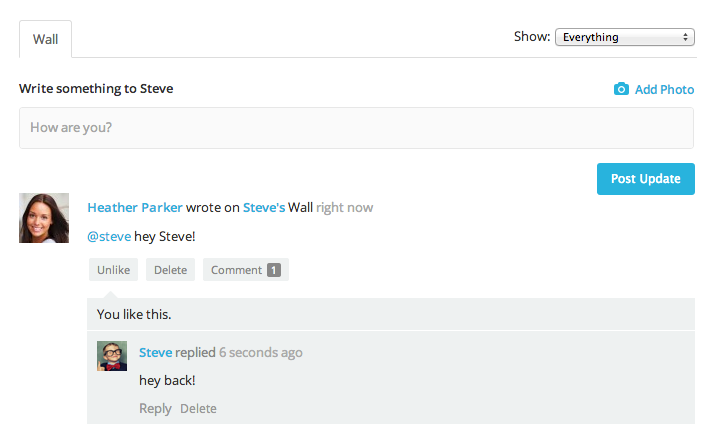The width and height of the screenshot is (715, 444).
Task: Click the Comment button on the post
Action: pyautogui.click(x=236, y=270)
